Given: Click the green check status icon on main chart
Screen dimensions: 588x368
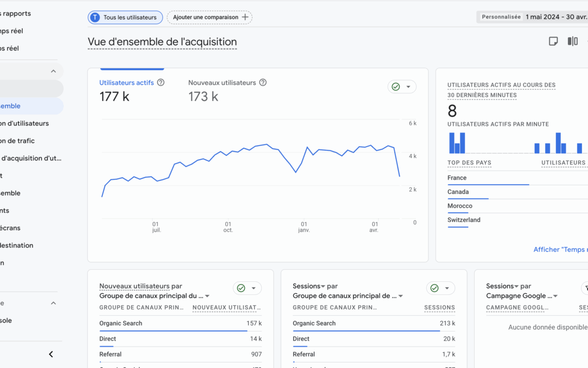Looking at the screenshot, I should tap(396, 87).
